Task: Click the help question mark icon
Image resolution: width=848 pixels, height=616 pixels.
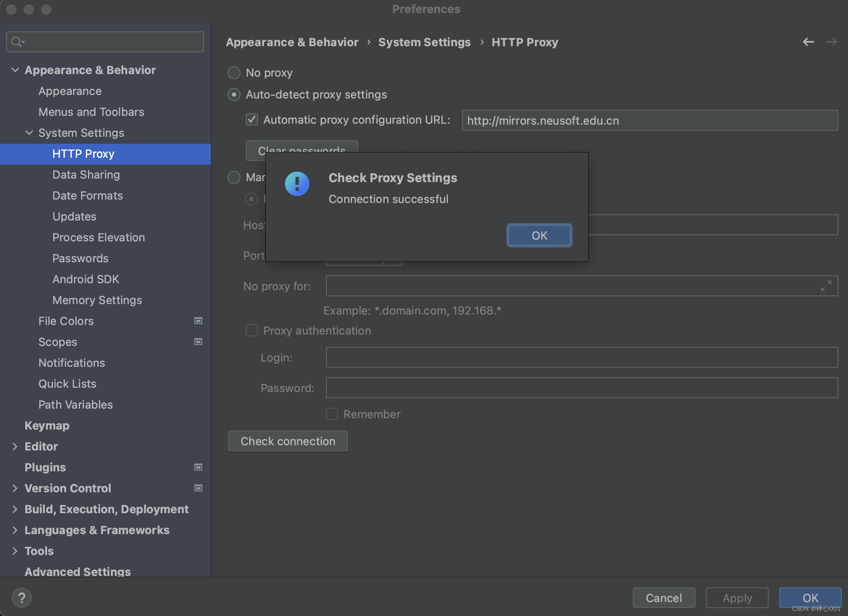Action: pos(21,598)
